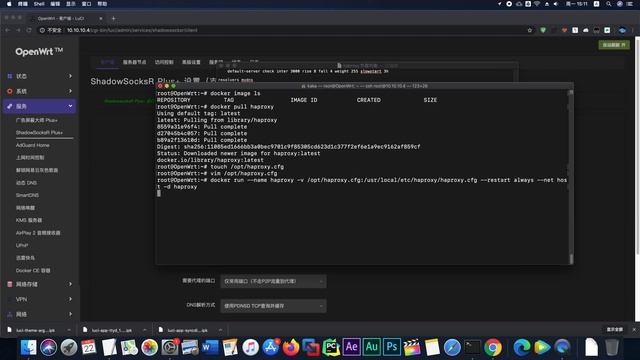
Task: Click the green button at top right of page
Action: (x=614, y=45)
